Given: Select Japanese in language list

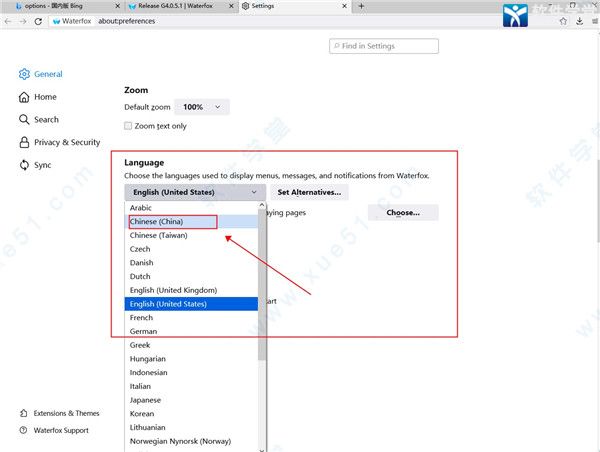Looking at the screenshot, I should click(x=191, y=400).
